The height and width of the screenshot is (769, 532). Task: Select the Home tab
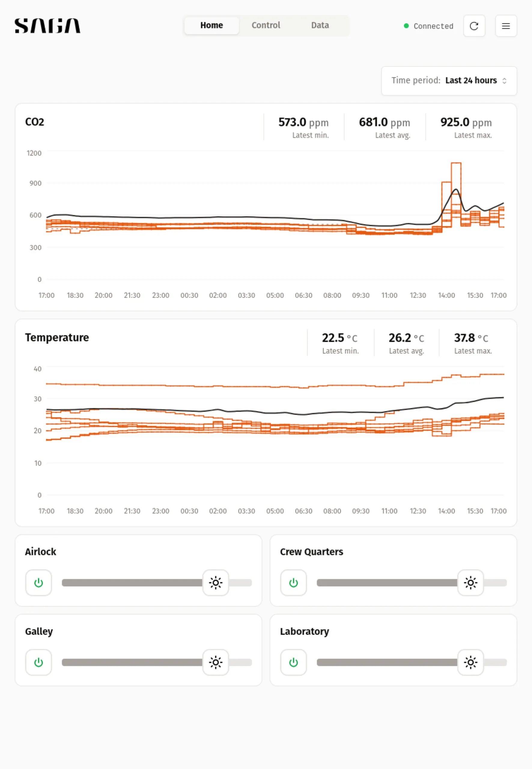[211, 25]
